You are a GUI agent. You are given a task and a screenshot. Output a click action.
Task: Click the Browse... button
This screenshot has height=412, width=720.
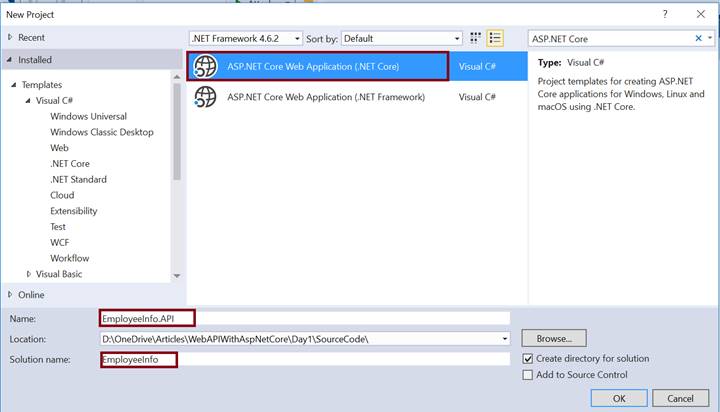554,339
